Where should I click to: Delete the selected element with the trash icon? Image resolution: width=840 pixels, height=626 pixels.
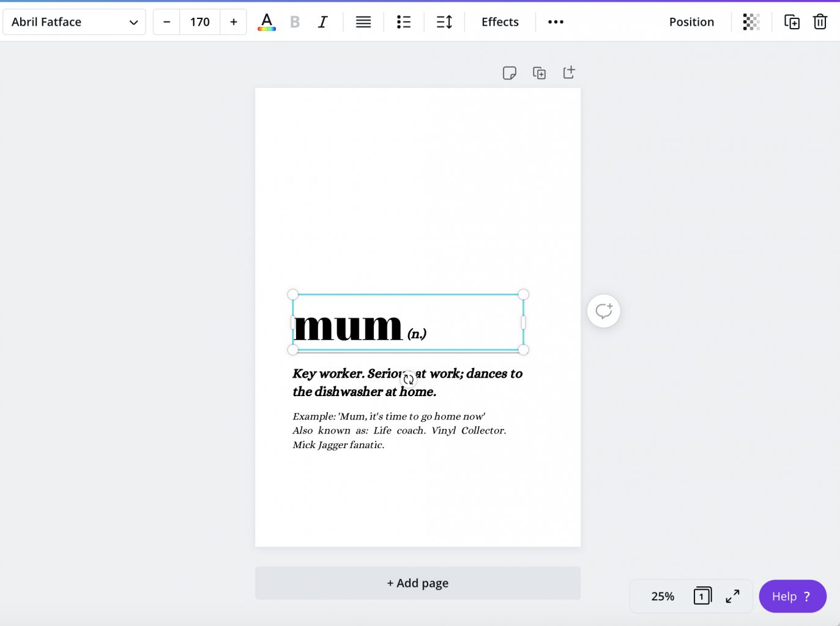point(820,22)
